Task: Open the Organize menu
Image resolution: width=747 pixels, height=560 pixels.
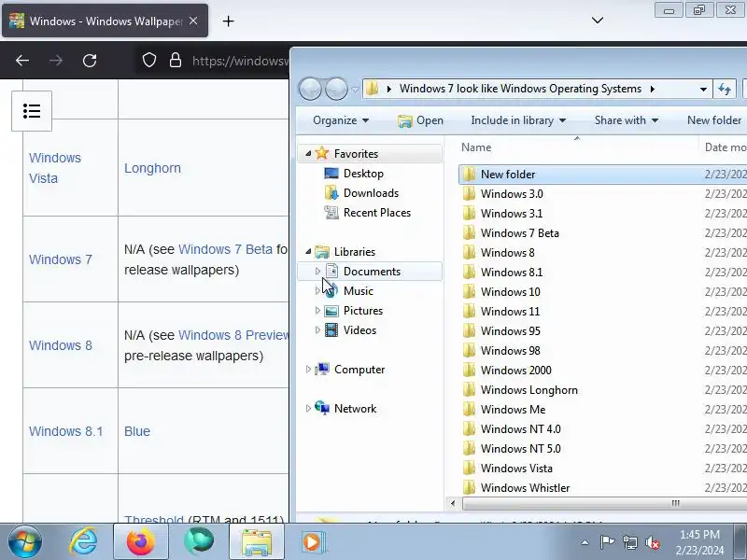Action: [x=341, y=120]
